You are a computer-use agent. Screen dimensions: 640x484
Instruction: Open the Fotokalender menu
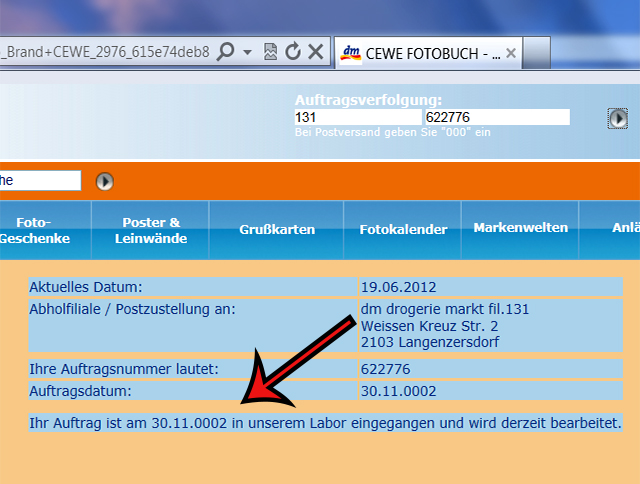[403, 230]
